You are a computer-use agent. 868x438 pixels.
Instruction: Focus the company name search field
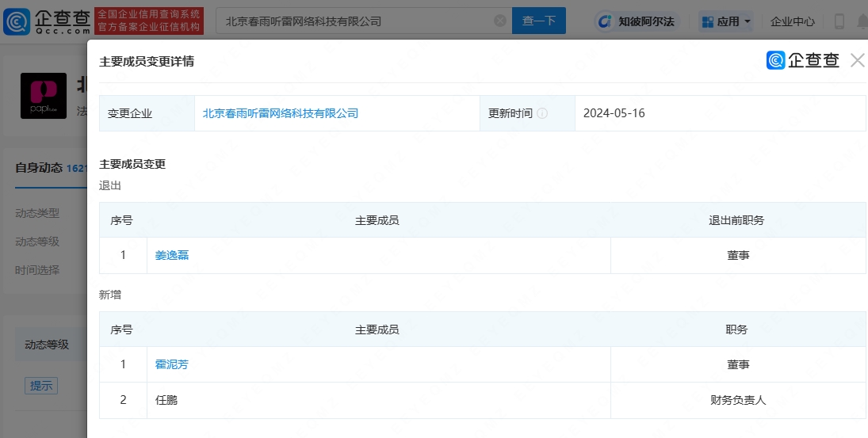coord(357,21)
